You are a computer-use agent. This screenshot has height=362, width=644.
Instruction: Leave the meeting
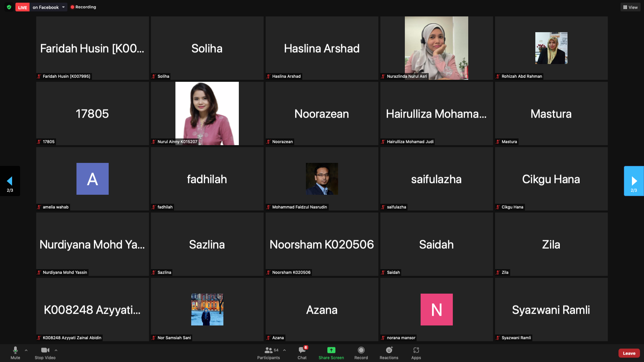[x=629, y=353]
